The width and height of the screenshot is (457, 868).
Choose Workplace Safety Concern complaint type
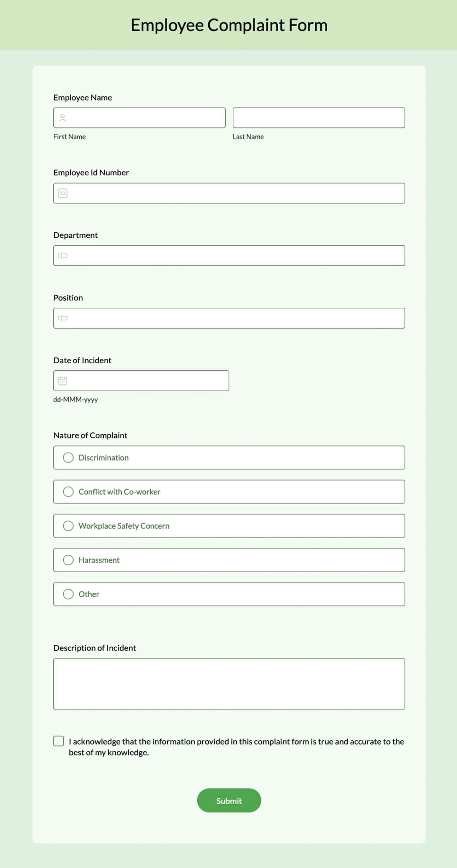[68, 526]
